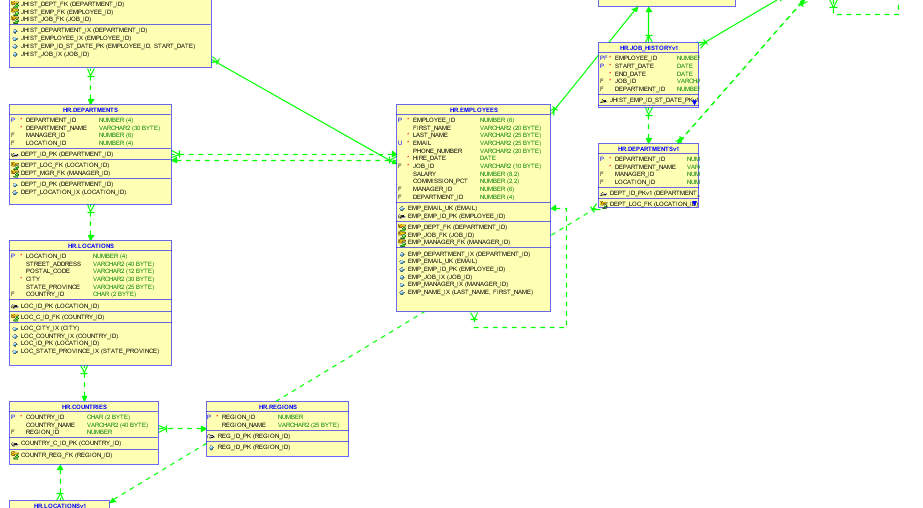Click the overflow arrow in HR.JOB_HISTORYv1 table
The width and height of the screenshot is (923, 508).
pos(695,102)
